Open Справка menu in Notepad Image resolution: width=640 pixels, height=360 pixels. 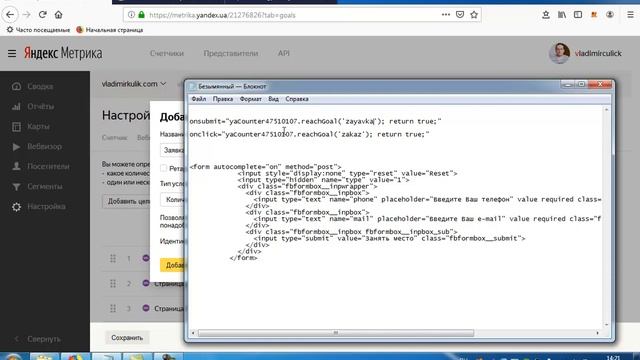[297, 99]
